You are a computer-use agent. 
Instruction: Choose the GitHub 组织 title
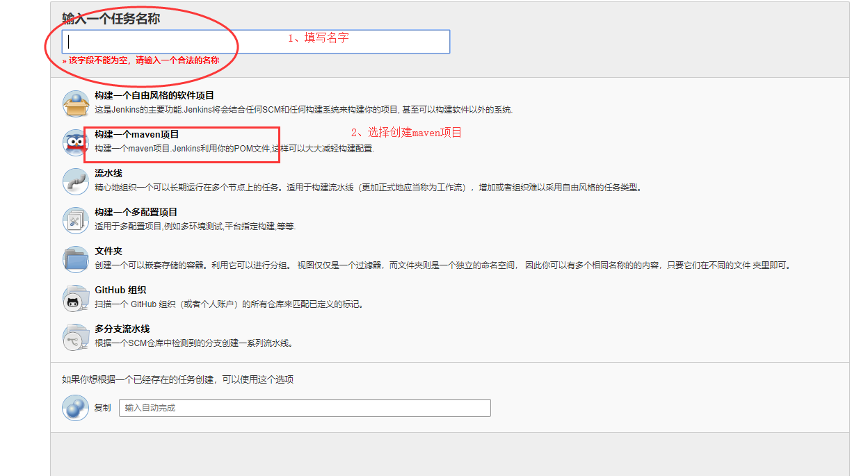point(120,290)
